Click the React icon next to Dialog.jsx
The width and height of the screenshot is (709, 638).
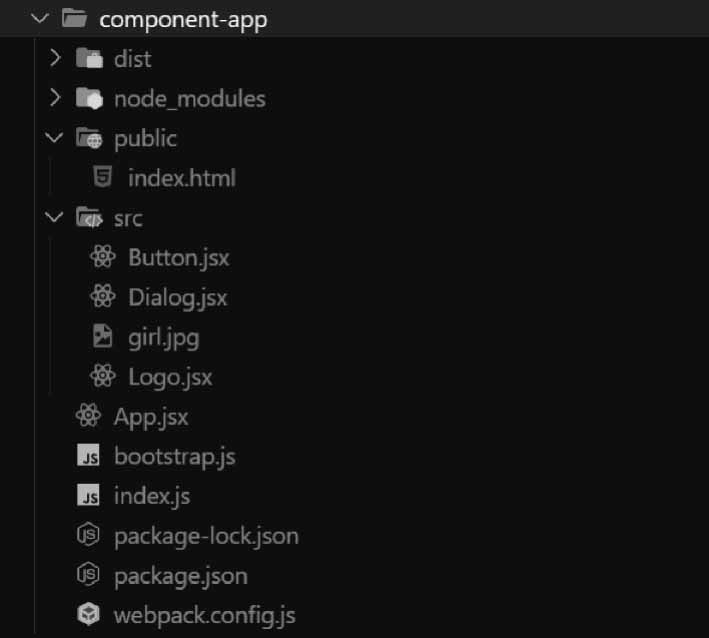102,297
